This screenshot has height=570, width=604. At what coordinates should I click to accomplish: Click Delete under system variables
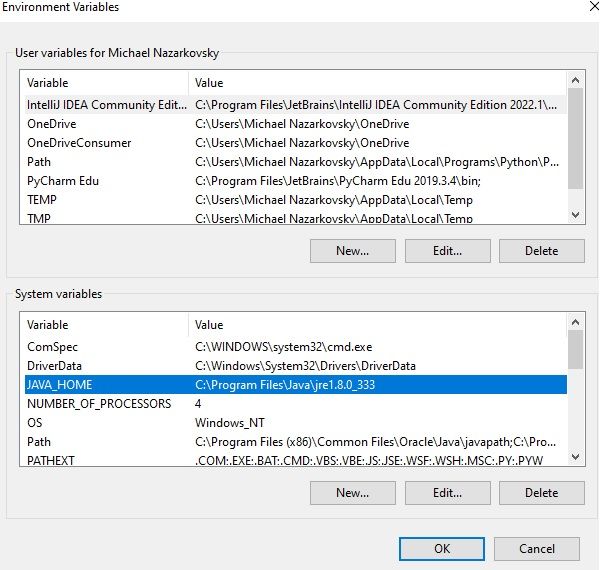541,493
